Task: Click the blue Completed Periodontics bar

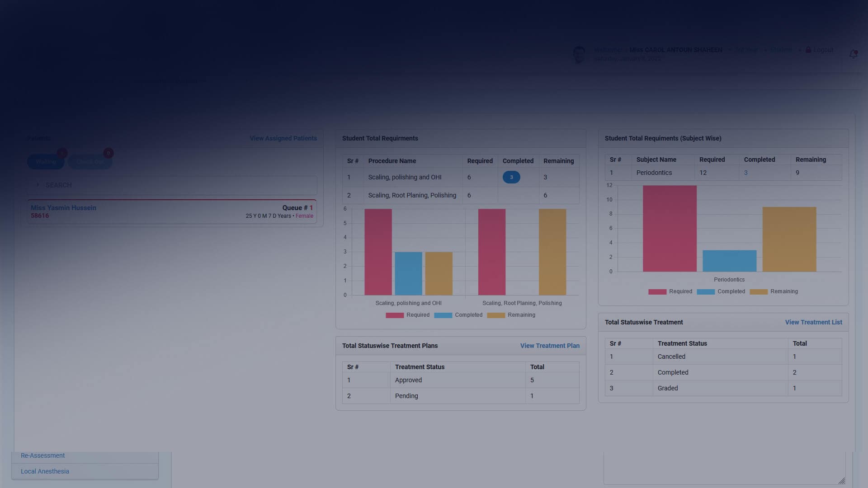Action: [x=729, y=261]
